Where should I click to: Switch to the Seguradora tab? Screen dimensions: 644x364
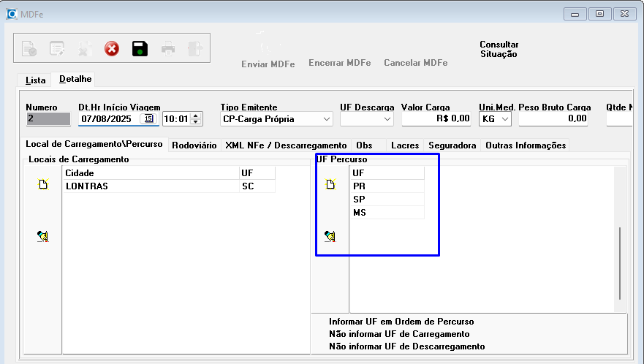click(x=452, y=145)
